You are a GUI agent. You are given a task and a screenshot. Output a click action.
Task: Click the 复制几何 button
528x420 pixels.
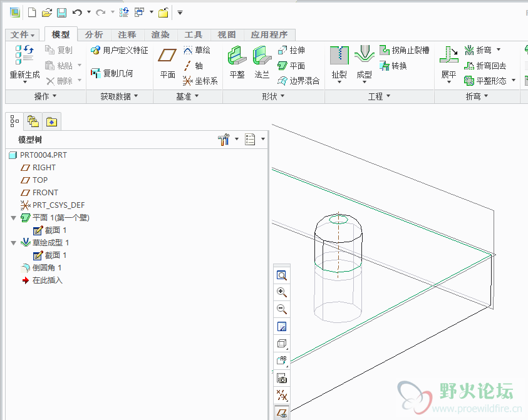tap(112, 73)
